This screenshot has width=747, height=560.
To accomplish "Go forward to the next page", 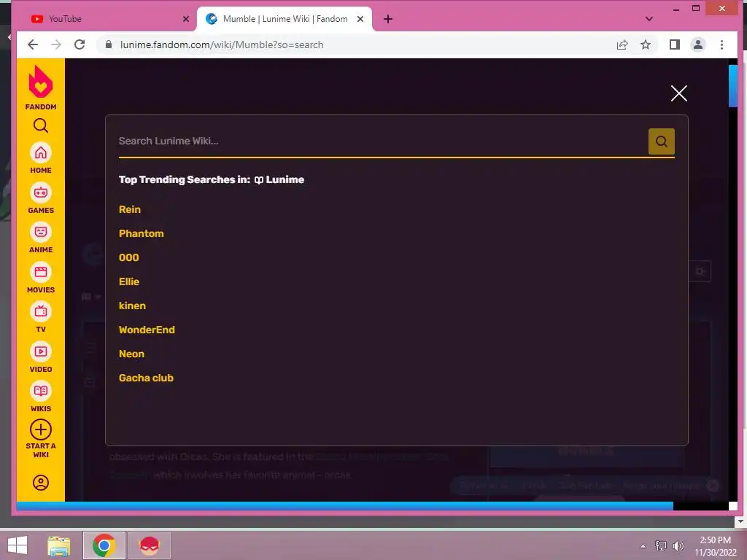I will tap(56, 44).
